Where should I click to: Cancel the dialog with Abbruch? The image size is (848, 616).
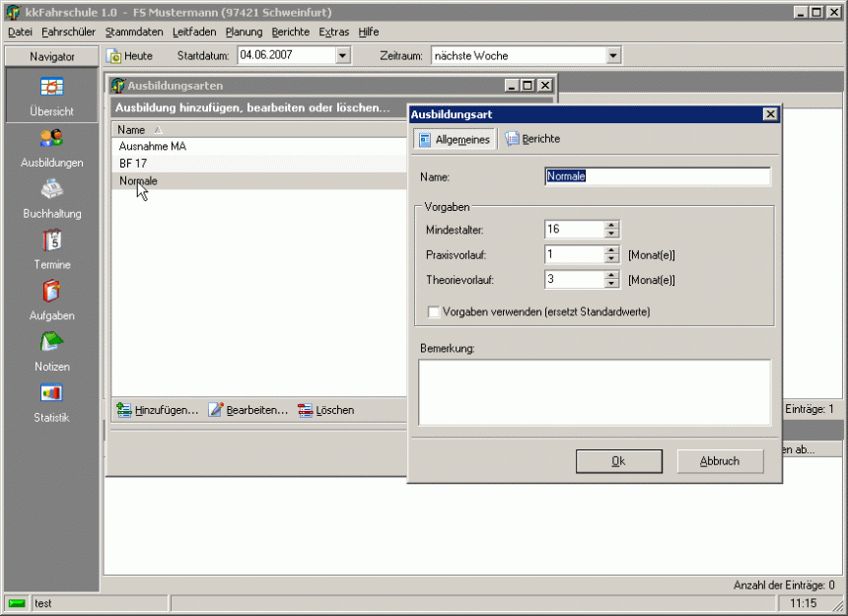pyautogui.click(x=720, y=461)
